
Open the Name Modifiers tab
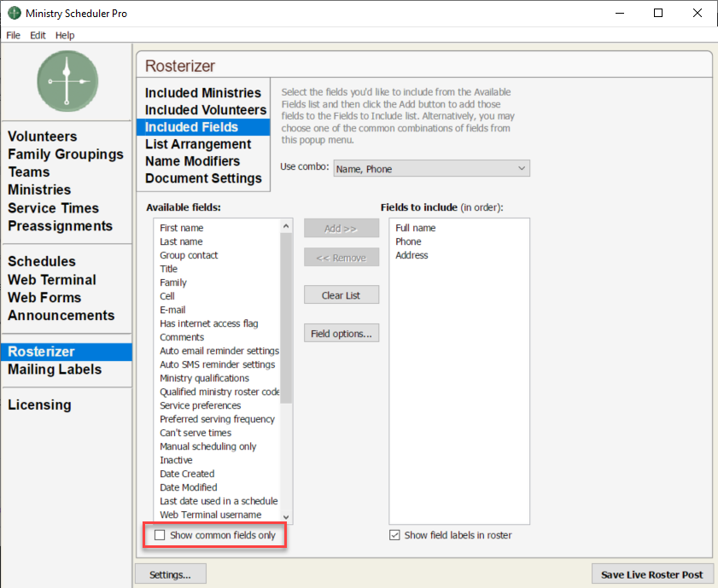(x=203, y=161)
